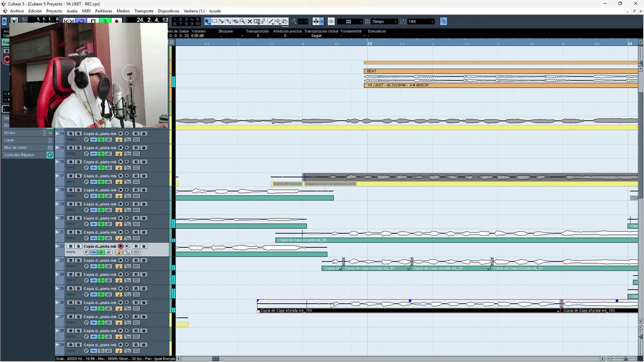Toggle autoscroll button in the toolbar
644x362 pixels.
coord(315,22)
